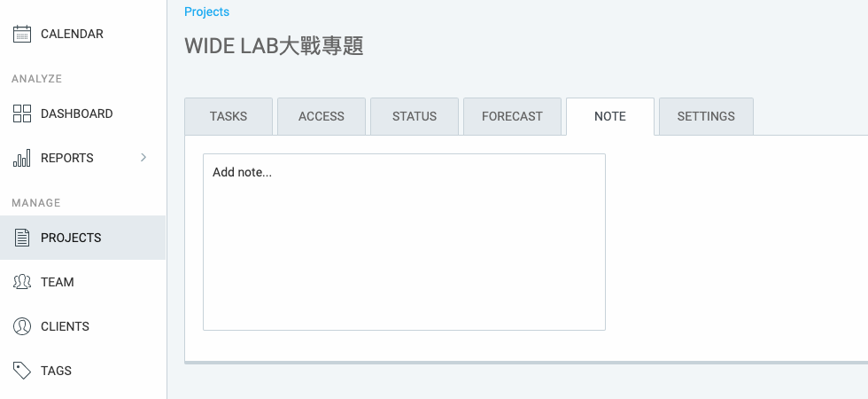Click the Team people icon
The width and height of the screenshot is (868, 399).
tap(21, 282)
